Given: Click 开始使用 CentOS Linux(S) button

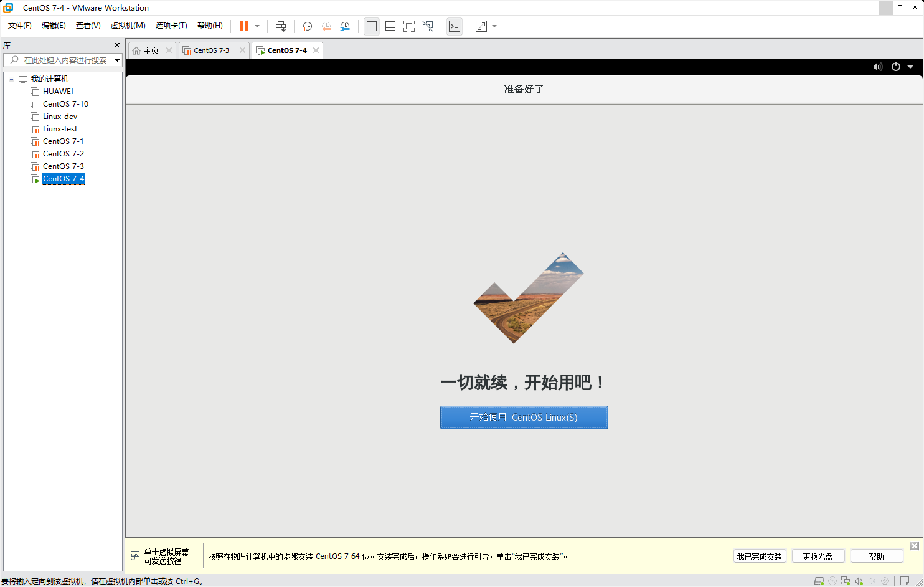Looking at the screenshot, I should [524, 418].
